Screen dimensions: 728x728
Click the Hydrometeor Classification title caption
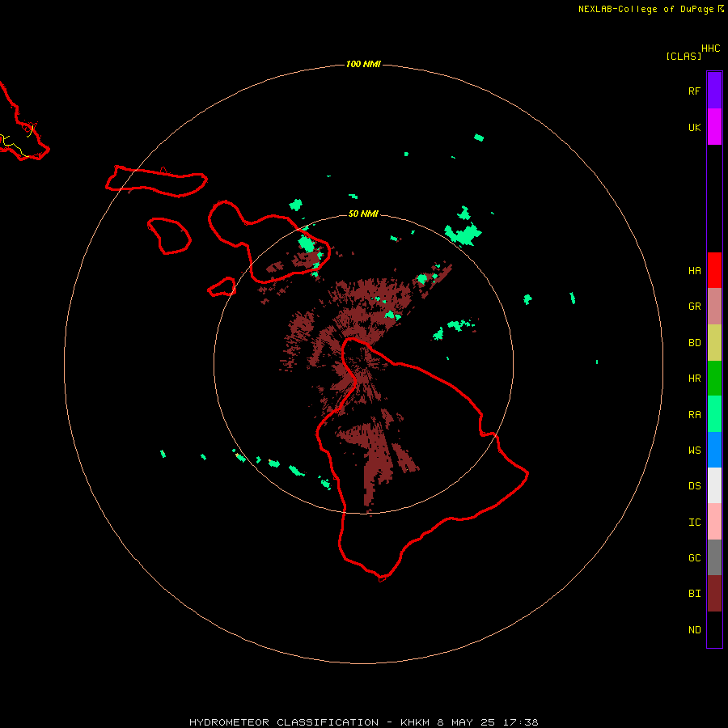(363, 722)
